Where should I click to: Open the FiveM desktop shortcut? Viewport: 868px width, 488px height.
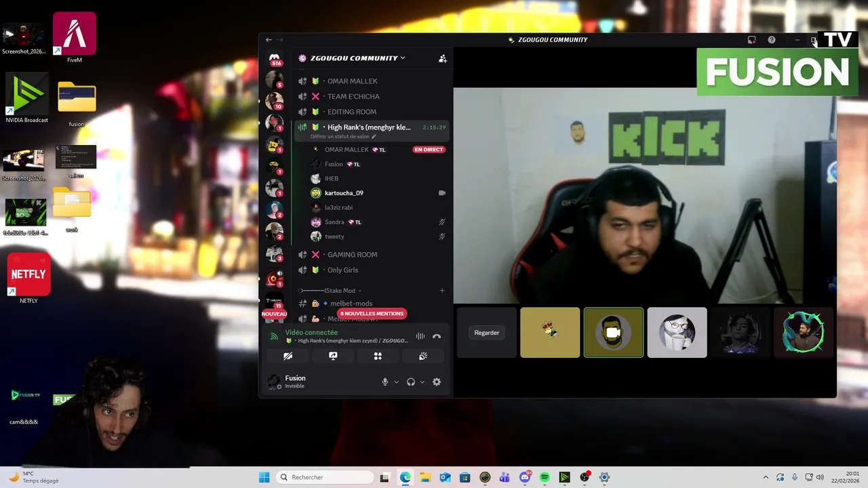coord(75,38)
